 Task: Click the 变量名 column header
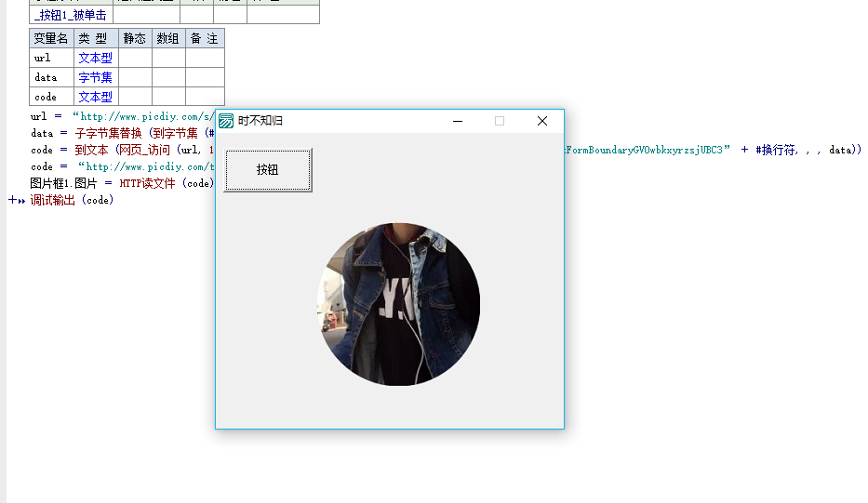click(51, 38)
